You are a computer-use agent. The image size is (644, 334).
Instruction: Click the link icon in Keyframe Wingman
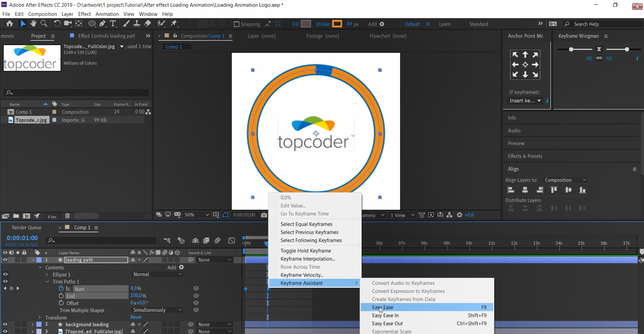pyautogui.click(x=599, y=58)
